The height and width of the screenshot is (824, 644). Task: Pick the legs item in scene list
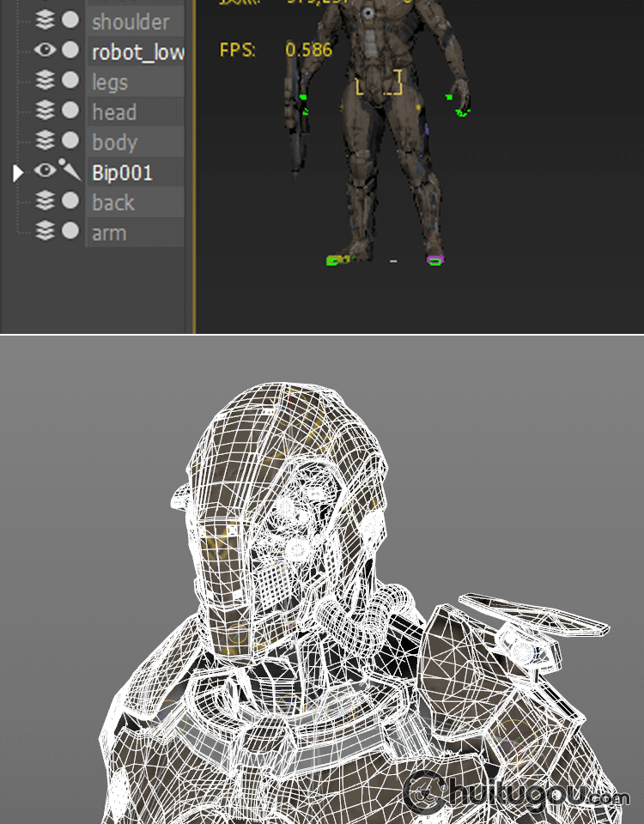[110, 82]
